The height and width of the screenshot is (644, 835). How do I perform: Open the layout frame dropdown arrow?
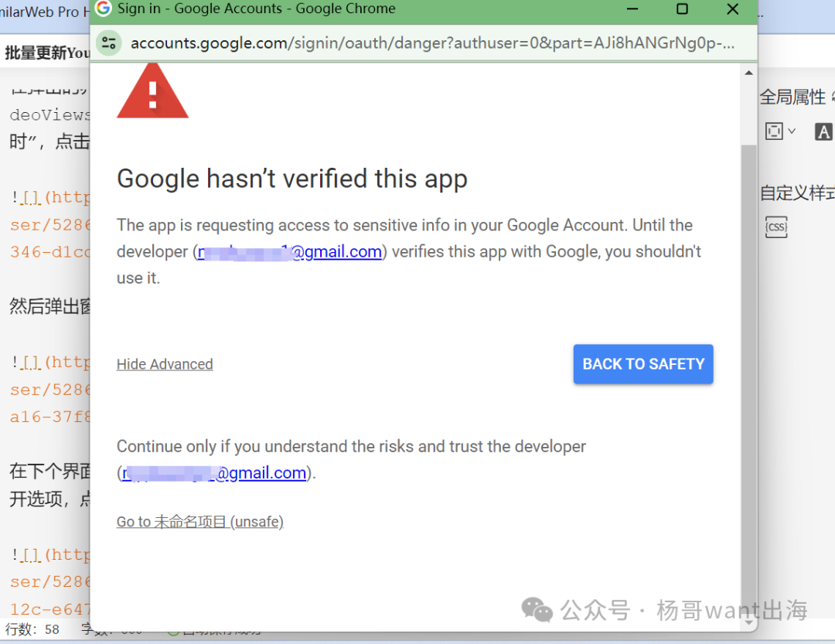792,131
